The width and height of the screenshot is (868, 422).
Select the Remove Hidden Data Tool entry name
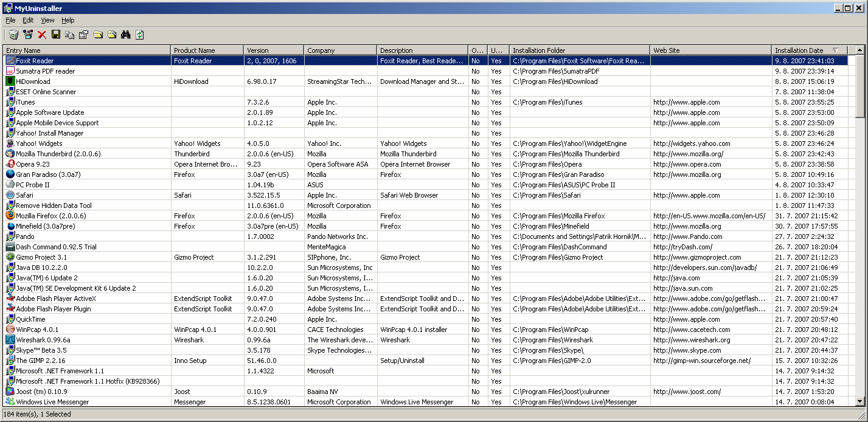tap(54, 206)
